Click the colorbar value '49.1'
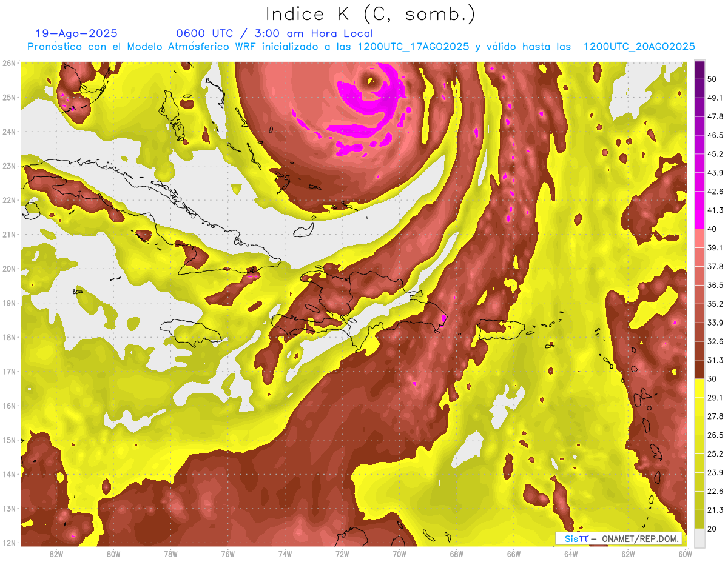The width and height of the screenshot is (728, 562). click(x=715, y=98)
